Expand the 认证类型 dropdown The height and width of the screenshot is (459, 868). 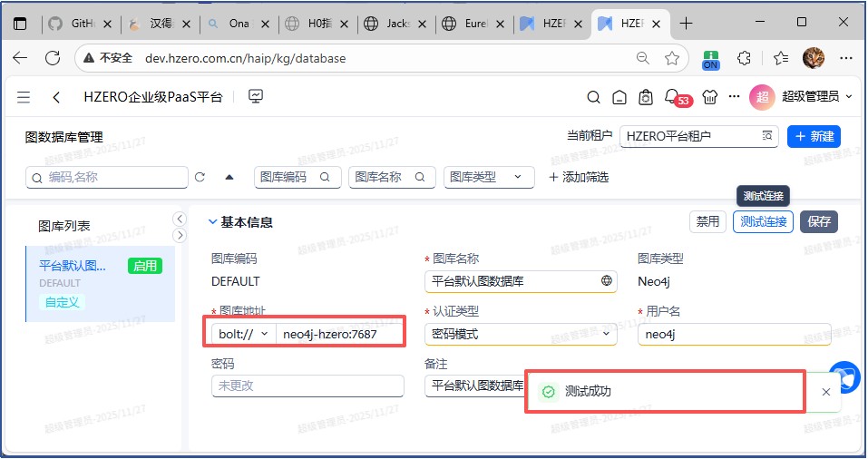point(606,334)
